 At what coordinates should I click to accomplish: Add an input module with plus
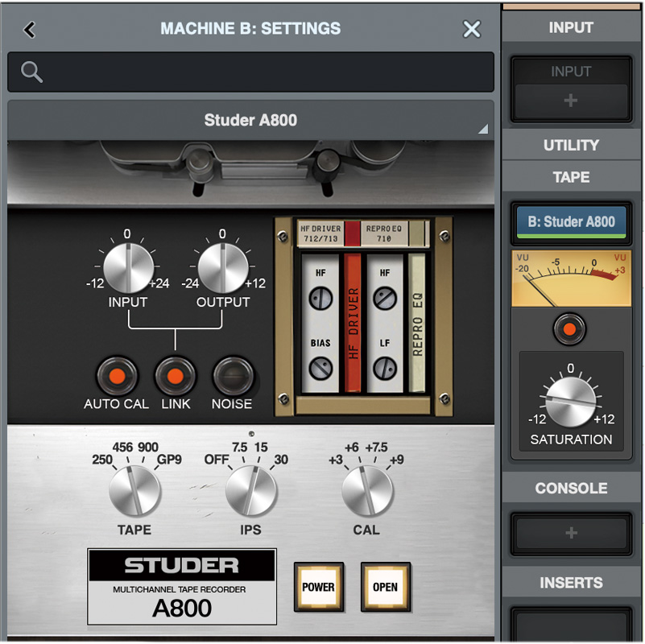pos(571,101)
